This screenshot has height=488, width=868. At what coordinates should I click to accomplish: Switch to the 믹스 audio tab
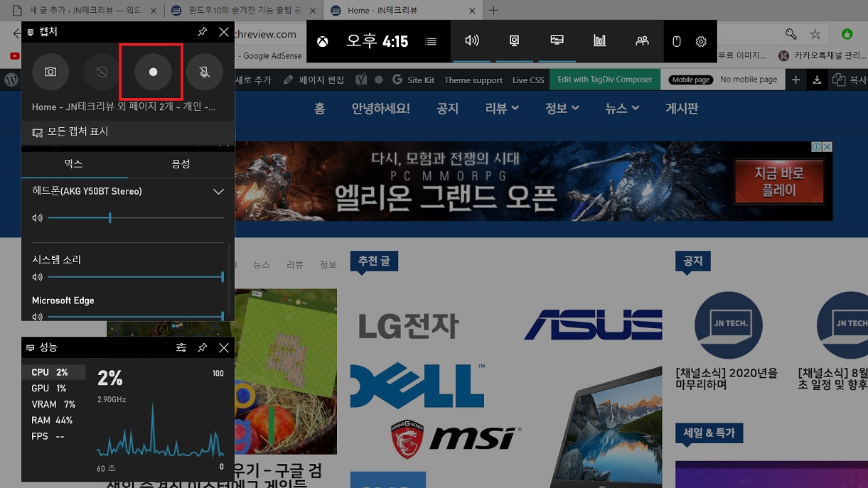(x=74, y=164)
